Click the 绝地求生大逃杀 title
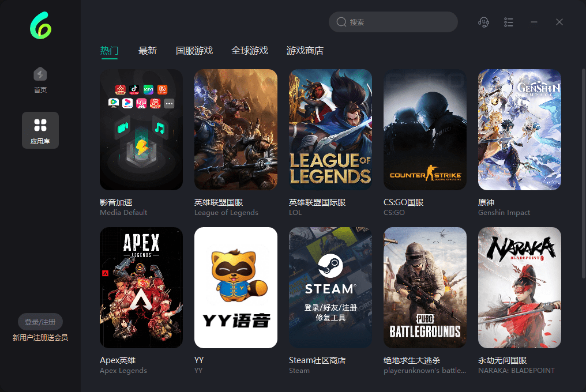The width and height of the screenshot is (586, 392). (x=412, y=360)
